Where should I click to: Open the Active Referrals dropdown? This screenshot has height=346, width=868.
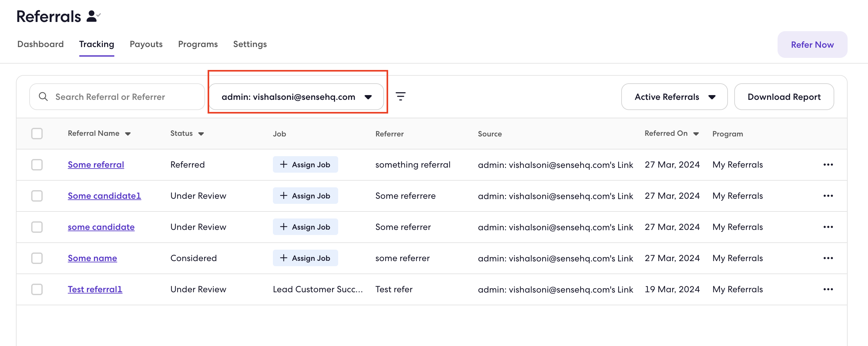point(674,97)
